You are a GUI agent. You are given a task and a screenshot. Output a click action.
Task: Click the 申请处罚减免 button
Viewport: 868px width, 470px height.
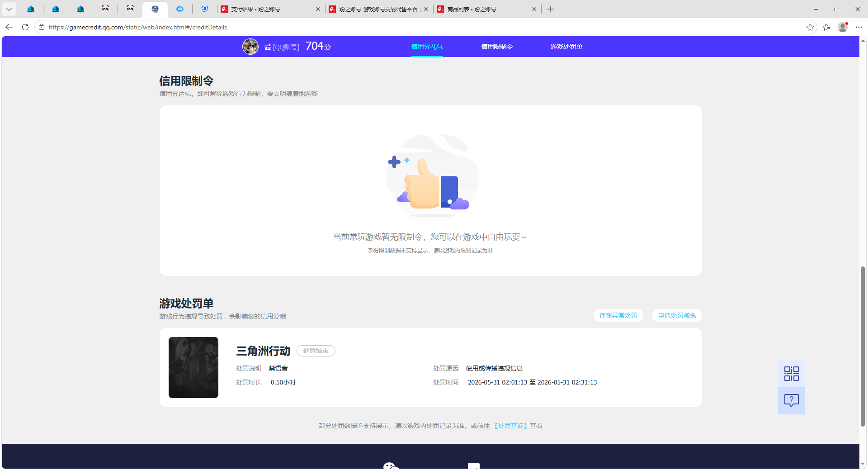[x=677, y=315]
